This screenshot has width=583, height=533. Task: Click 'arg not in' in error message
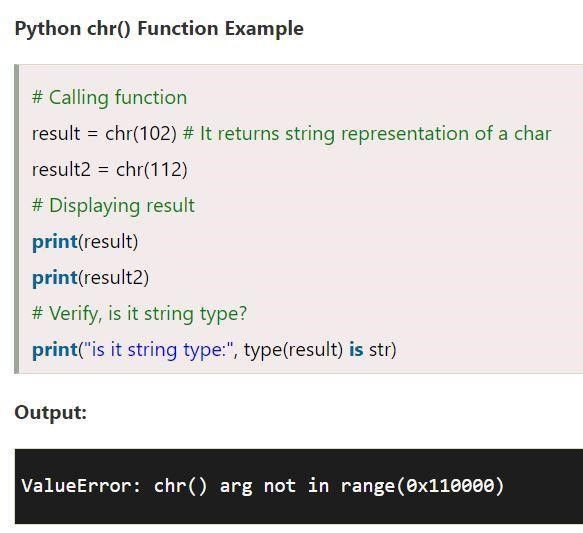click(x=274, y=486)
